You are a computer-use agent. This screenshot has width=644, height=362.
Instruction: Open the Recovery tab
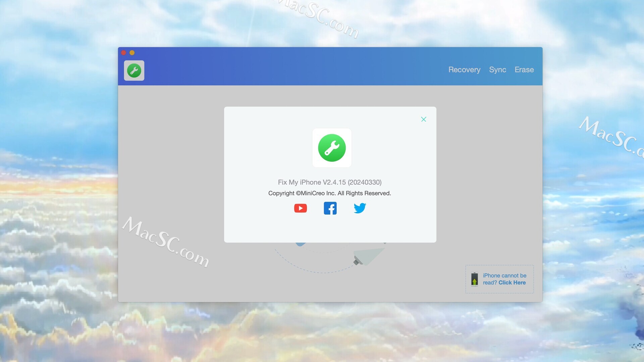[464, 70]
